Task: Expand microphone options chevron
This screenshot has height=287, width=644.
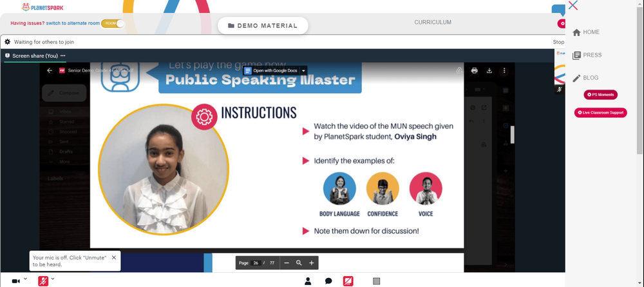Action: click(x=53, y=279)
